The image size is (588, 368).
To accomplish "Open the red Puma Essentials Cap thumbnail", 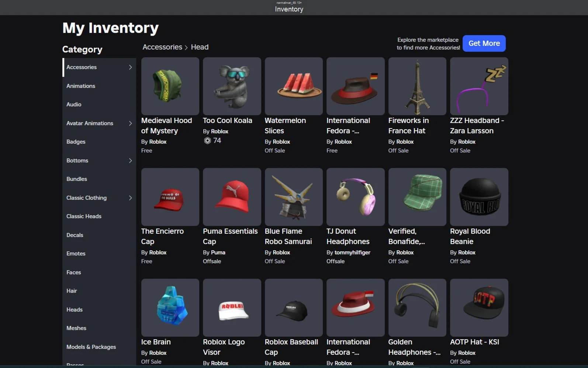I will click(x=232, y=197).
